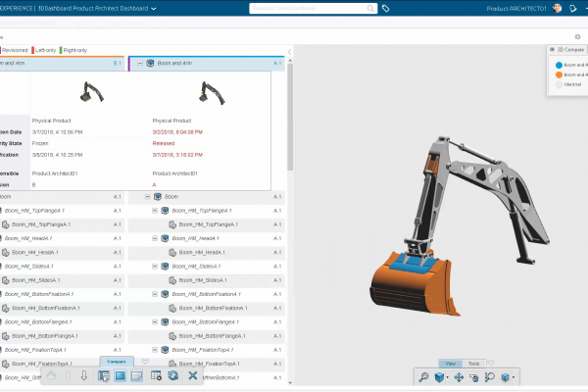The height and width of the screenshot is (392, 588).
Task: Toggle the note panel button in the Compare toolbar
Action: [136, 375]
